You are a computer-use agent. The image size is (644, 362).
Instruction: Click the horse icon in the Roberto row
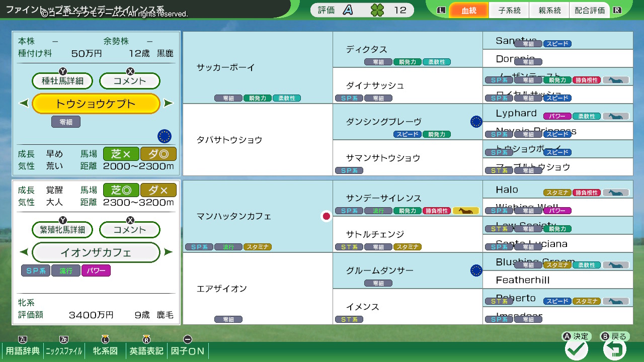(x=616, y=301)
